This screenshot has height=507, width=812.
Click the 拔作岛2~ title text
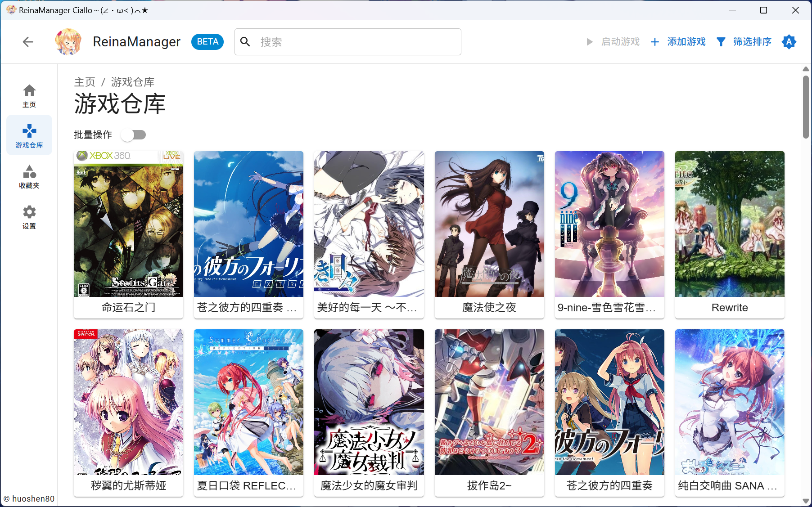pos(489,486)
